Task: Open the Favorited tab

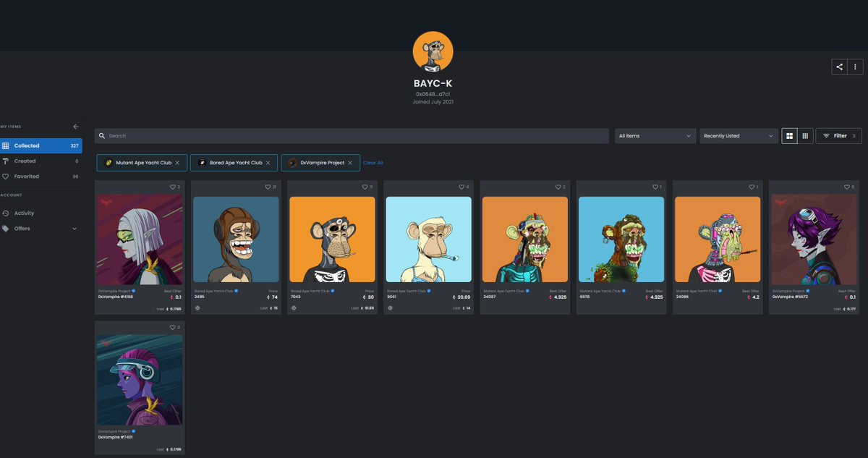Action: point(41,177)
